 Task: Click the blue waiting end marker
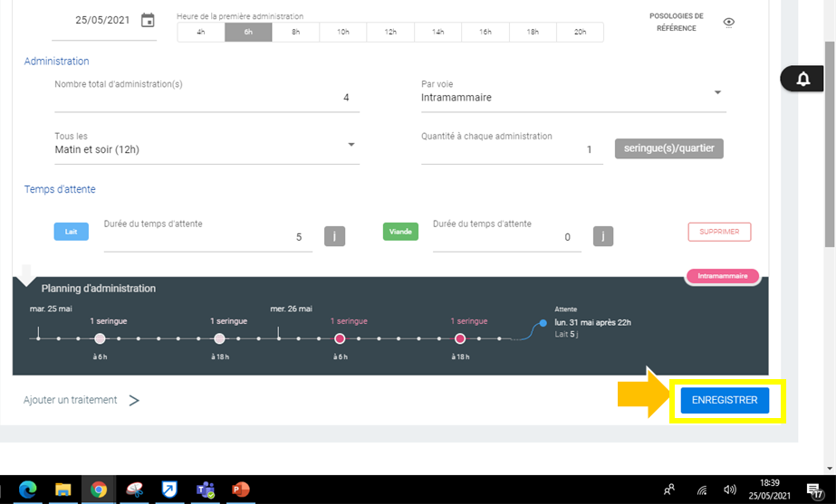tap(543, 323)
